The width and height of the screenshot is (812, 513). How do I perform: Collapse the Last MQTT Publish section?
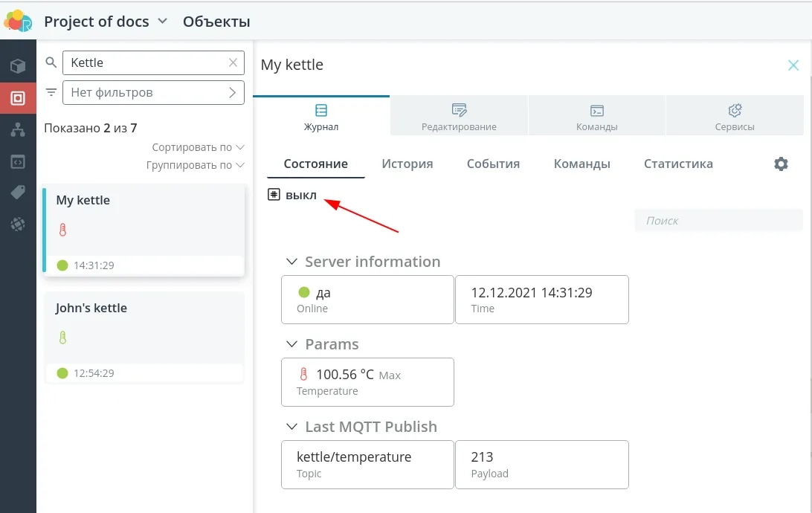tap(292, 427)
